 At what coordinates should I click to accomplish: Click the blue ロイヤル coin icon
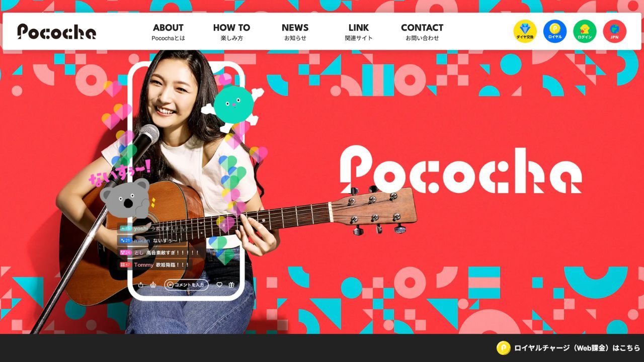click(555, 31)
